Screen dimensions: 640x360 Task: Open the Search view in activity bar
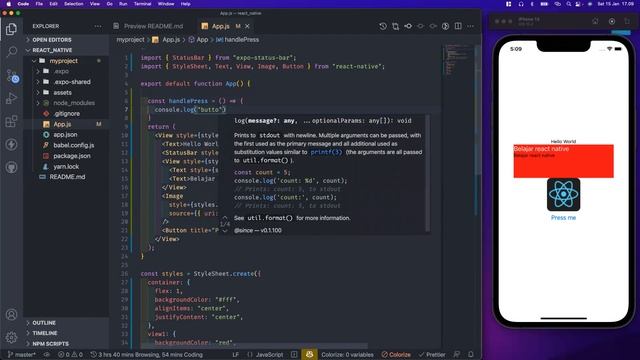tap(11, 51)
